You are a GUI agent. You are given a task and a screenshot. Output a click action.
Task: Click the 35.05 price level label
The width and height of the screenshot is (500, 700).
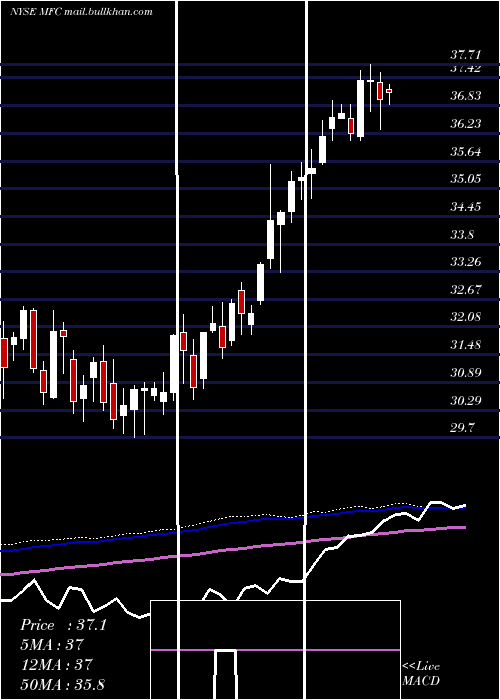[466, 179]
